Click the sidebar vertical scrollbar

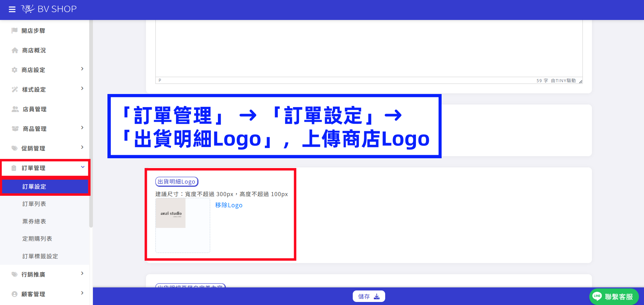point(91,124)
